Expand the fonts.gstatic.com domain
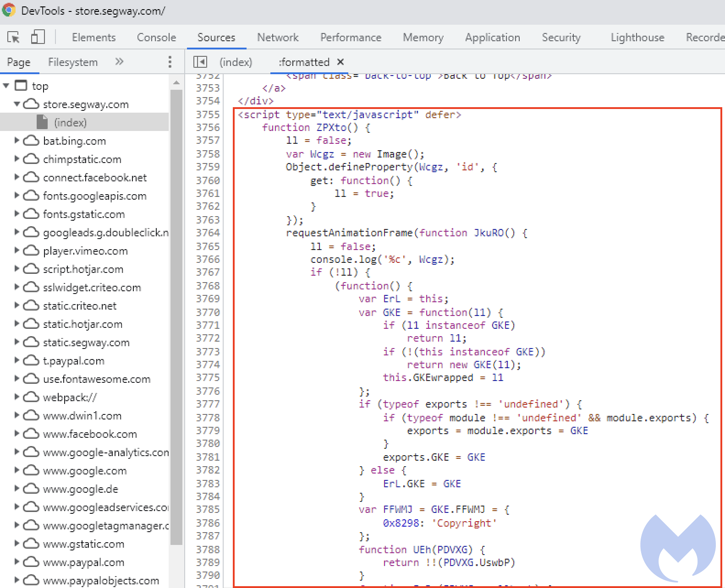Screen dimensions: 725x588 click(17, 214)
